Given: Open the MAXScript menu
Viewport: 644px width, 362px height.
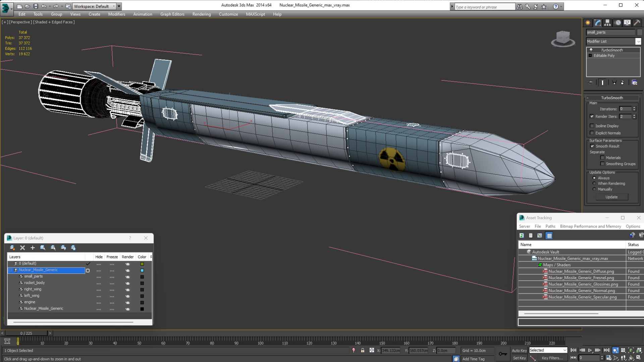Looking at the screenshot, I should coord(255,14).
